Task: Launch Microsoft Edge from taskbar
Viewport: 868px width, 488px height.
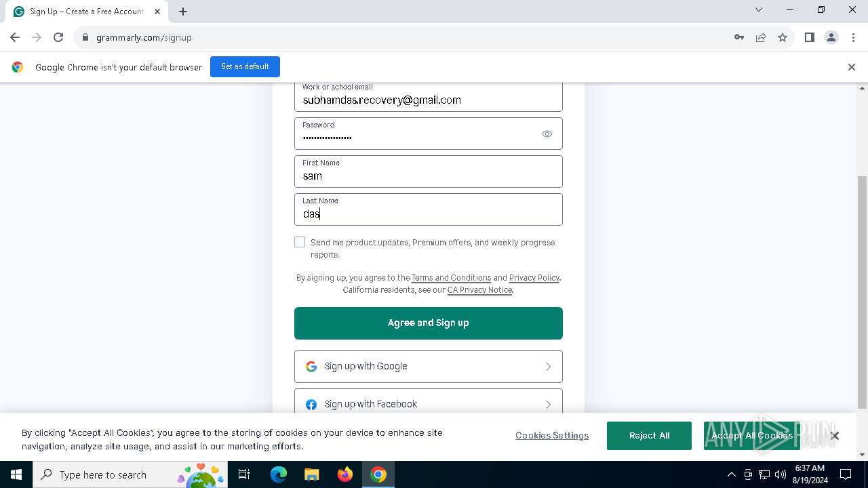Action: tap(279, 474)
